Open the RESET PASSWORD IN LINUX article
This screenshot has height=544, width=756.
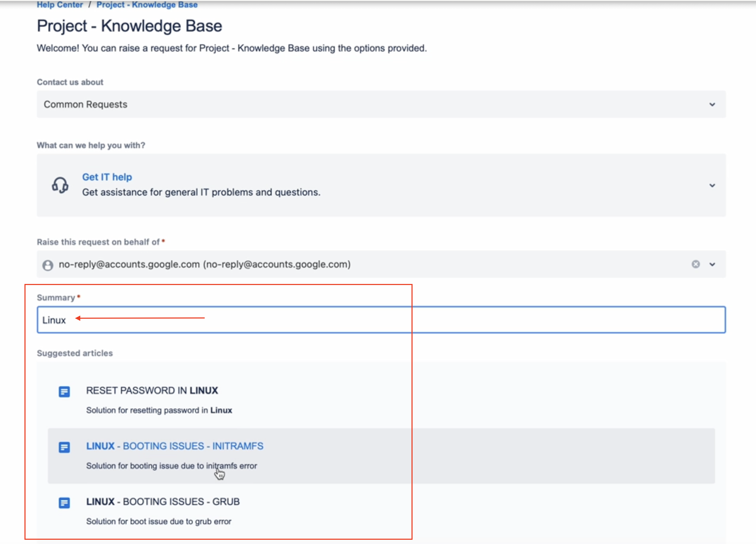(152, 390)
